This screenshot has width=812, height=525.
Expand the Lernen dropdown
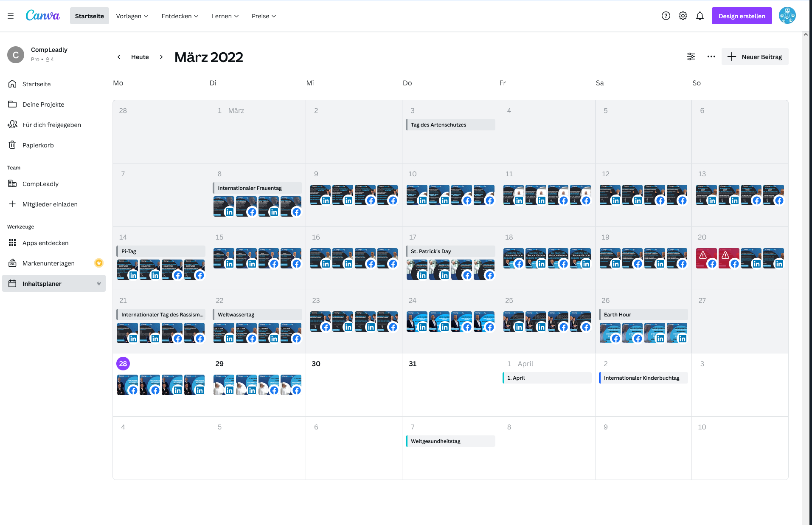pos(225,16)
